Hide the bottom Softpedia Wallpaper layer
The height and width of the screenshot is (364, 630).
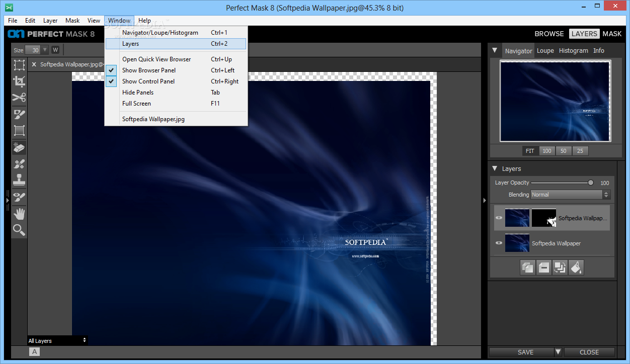pyautogui.click(x=499, y=243)
